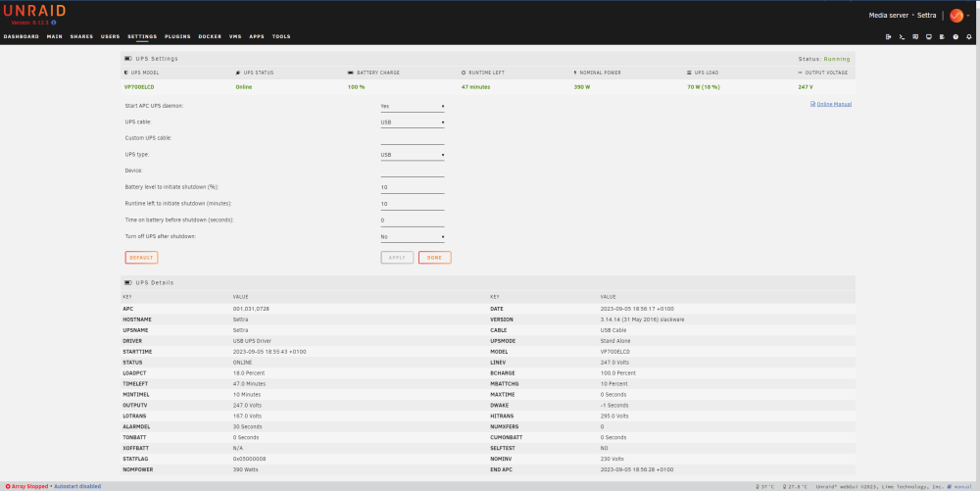Click the CPU temperature 37 °C icon

pos(758,486)
